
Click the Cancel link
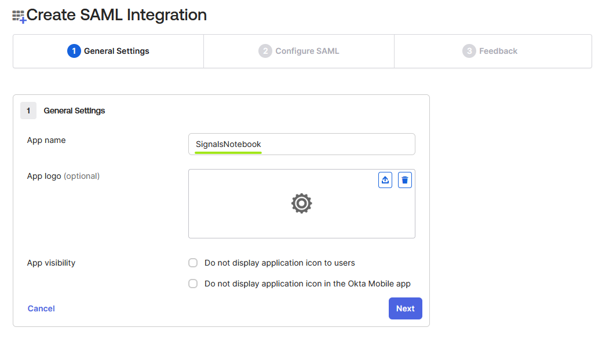pyautogui.click(x=41, y=308)
